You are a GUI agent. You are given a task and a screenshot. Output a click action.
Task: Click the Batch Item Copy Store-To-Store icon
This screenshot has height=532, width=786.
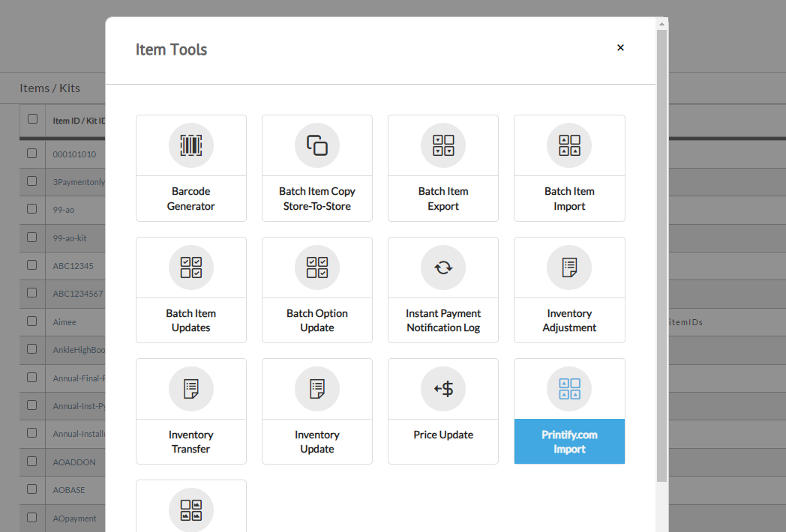pos(316,145)
